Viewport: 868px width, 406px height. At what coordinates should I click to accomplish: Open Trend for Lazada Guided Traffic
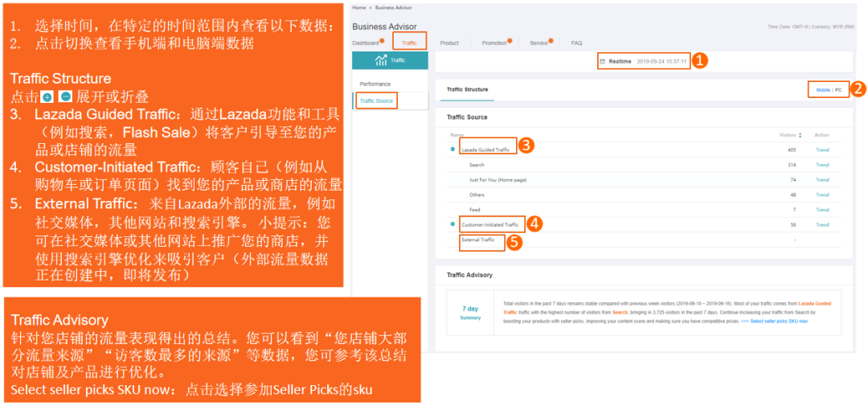pyautogui.click(x=822, y=150)
